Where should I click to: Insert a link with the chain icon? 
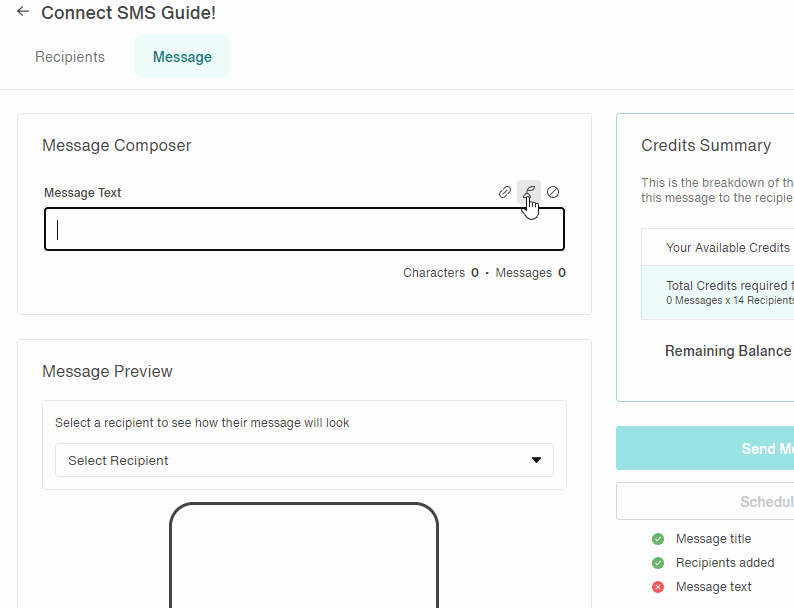(x=505, y=192)
